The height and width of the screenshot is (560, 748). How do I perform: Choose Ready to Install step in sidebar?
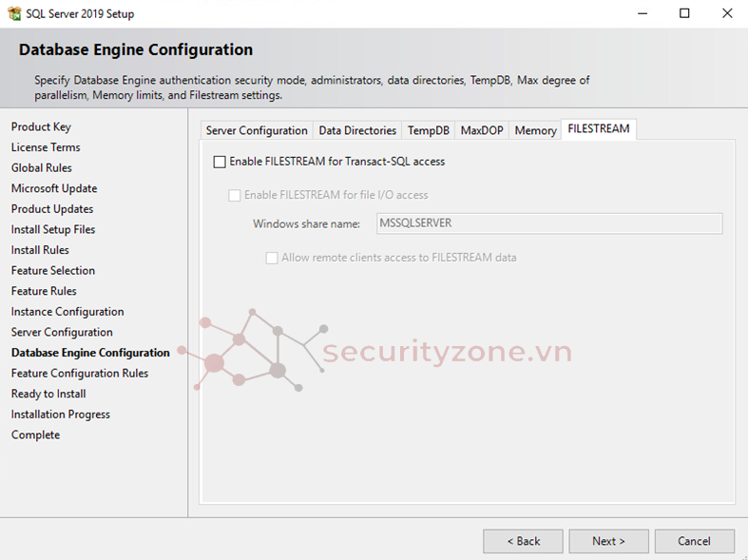(48, 394)
